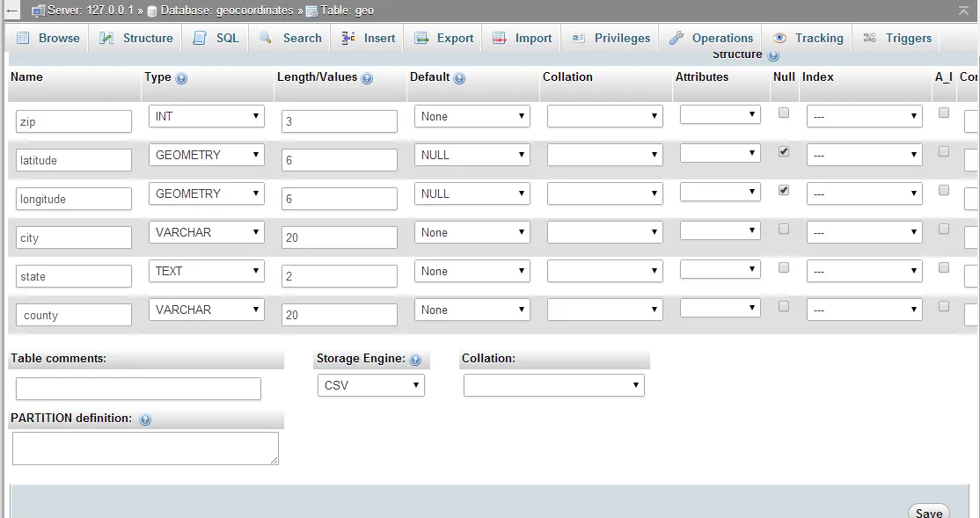
Task: Click the zip name field
Action: point(74,121)
